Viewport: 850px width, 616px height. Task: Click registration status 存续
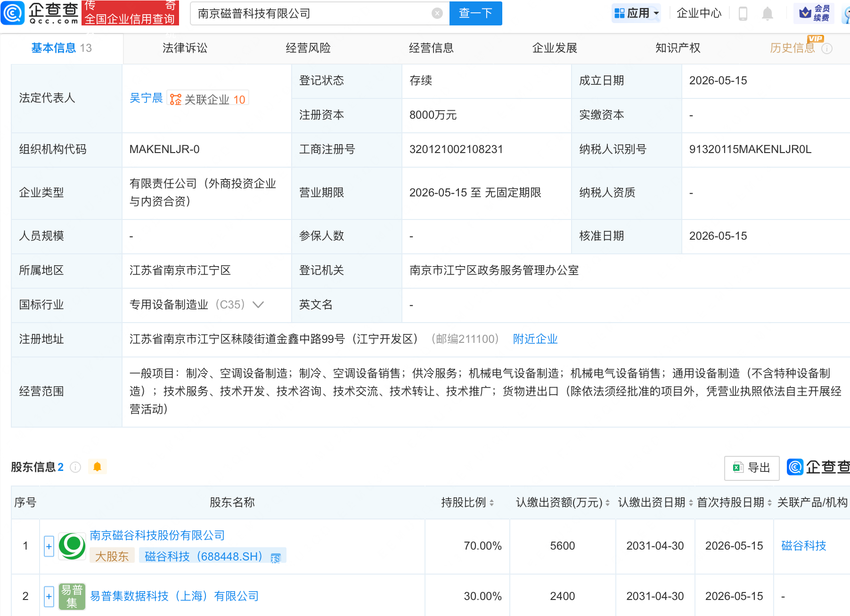[421, 81]
